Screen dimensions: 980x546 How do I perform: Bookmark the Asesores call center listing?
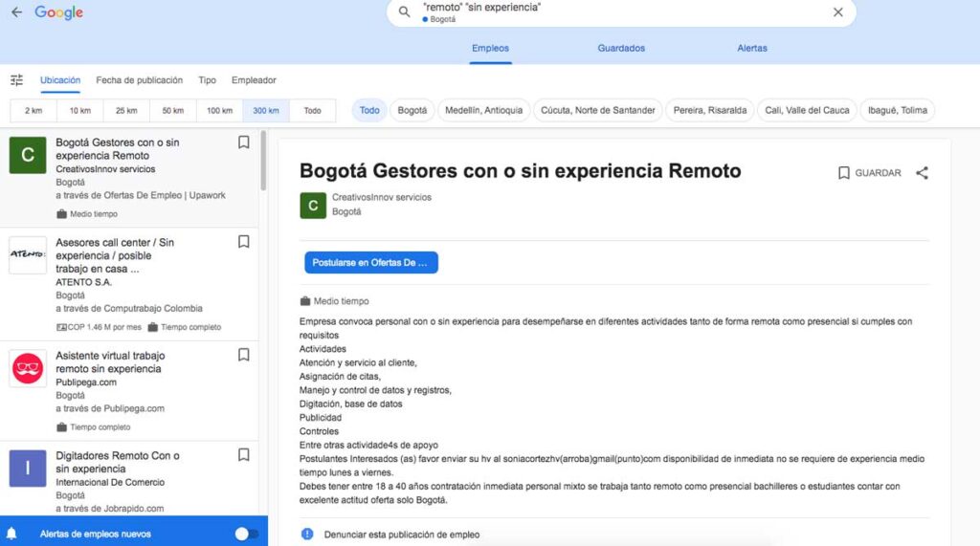(244, 242)
